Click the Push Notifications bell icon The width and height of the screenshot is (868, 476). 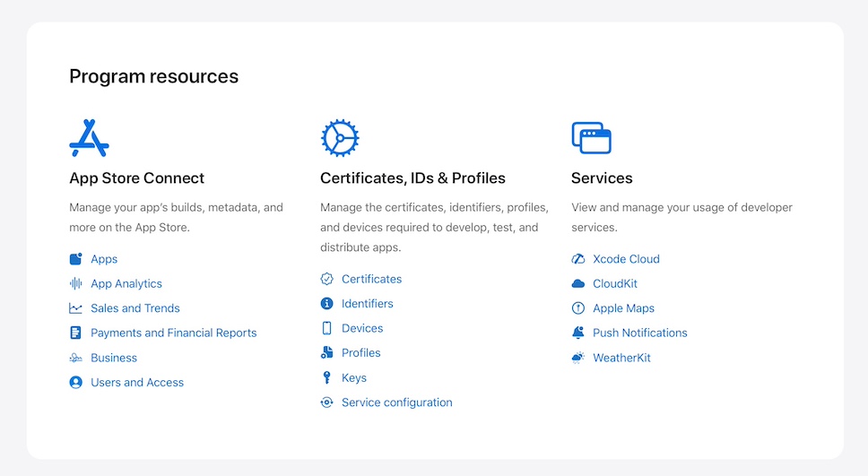point(578,333)
